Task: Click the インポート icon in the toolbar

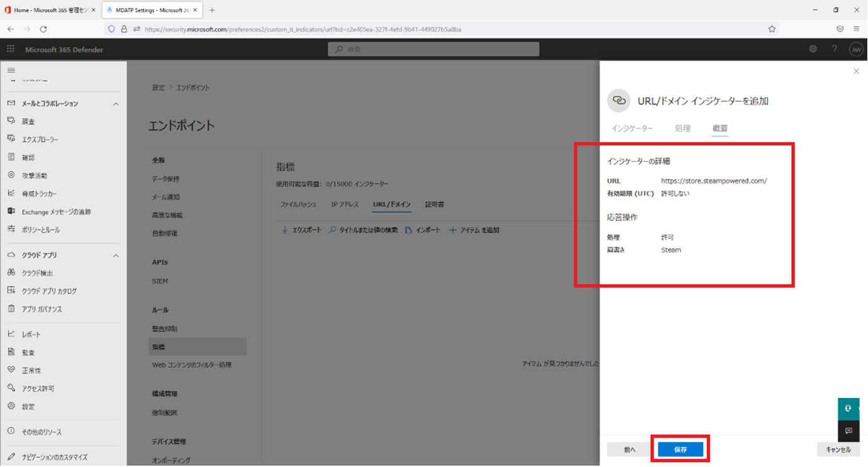Action: click(x=408, y=230)
